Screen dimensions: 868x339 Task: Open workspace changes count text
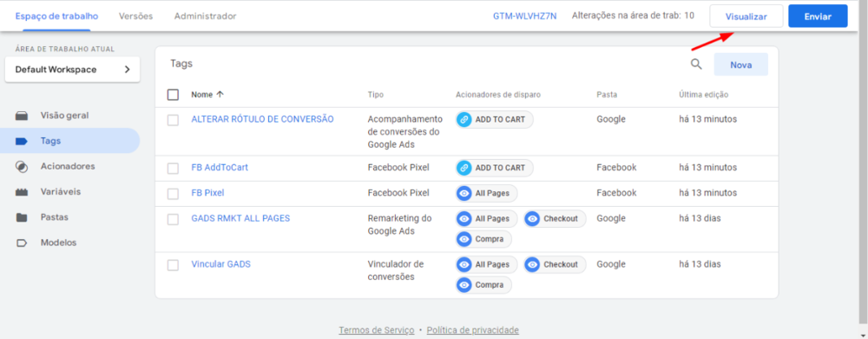pos(634,16)
